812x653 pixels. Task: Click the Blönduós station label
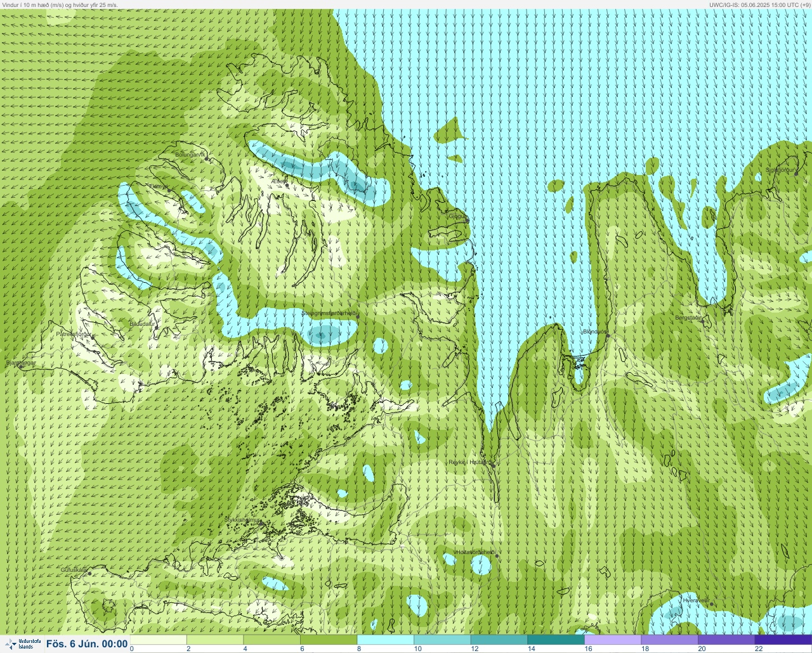(x=595, y=332)
